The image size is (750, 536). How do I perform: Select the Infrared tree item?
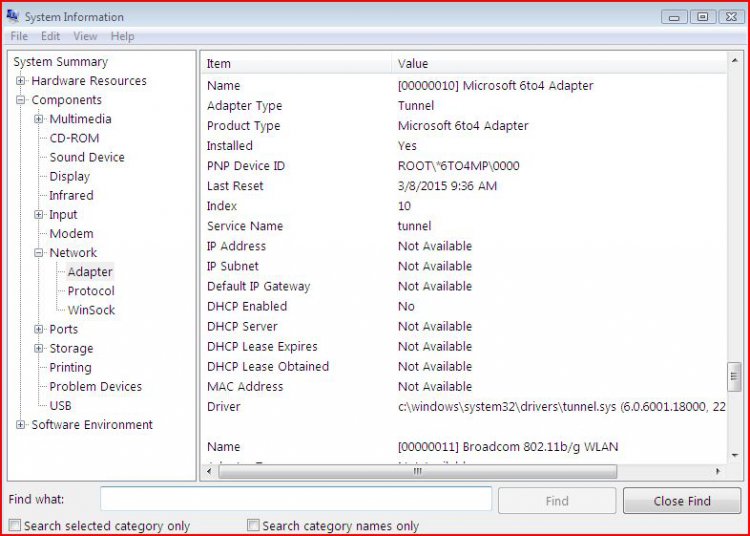click(71, 196)
